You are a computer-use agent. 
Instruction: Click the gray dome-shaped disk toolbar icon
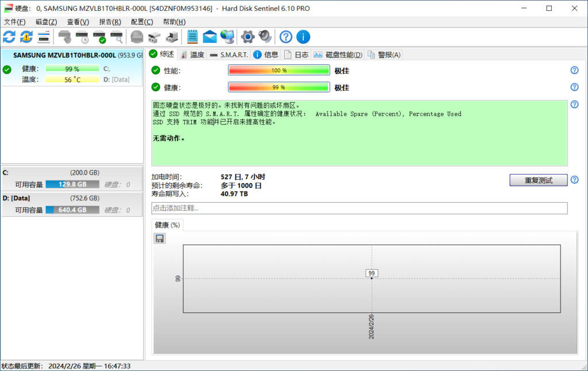pos(137,37)
